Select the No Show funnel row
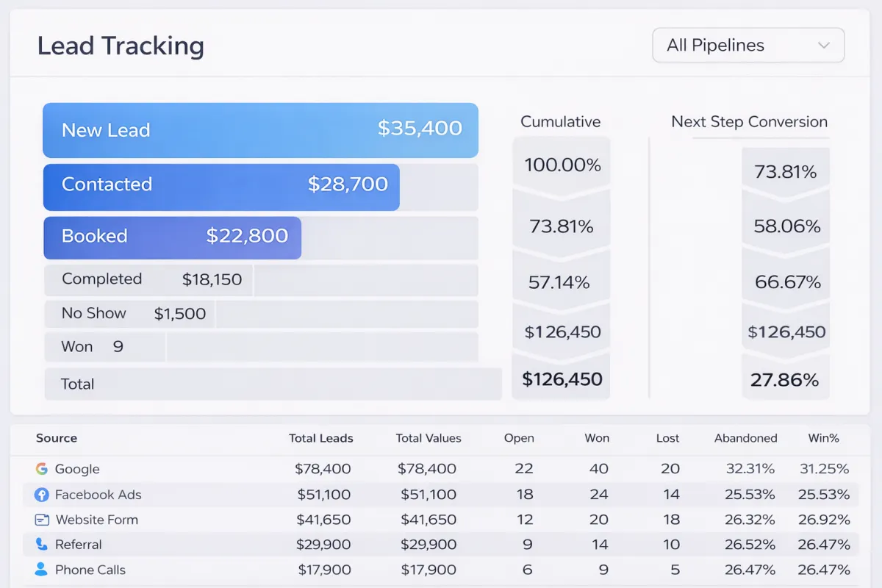Screen dimensions: 882x588 261,314
